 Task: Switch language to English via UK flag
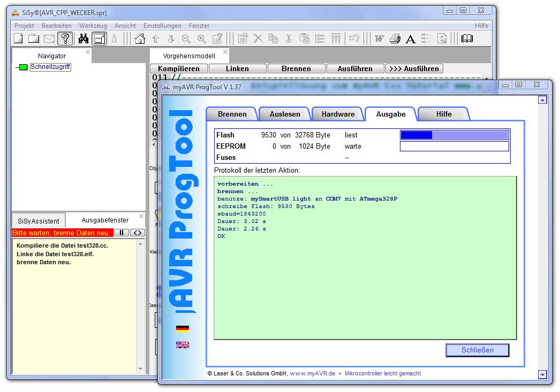(x=183, y=345)
